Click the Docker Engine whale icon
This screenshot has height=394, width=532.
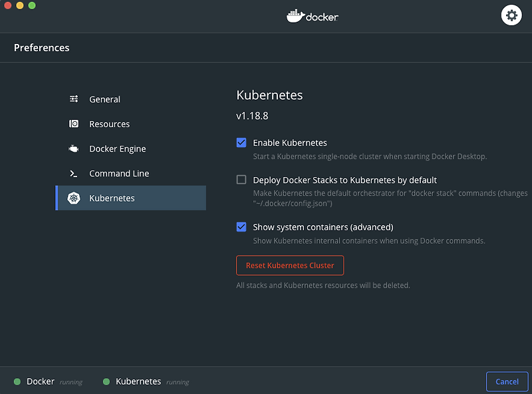click(74, 149)
